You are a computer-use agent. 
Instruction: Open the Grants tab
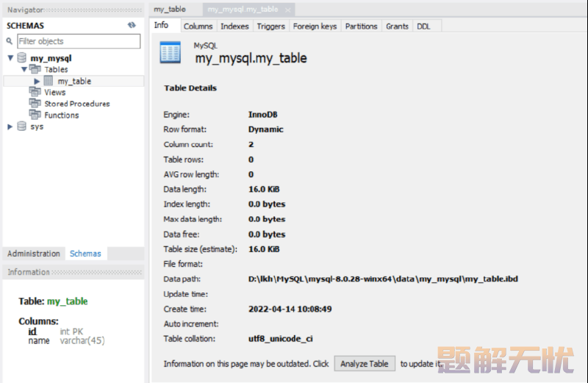397,26
